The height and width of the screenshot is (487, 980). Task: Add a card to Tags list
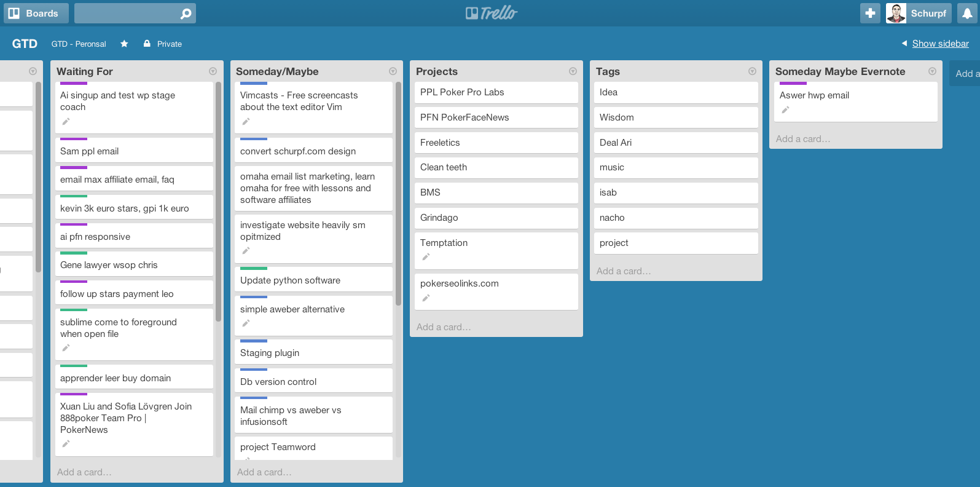[624, 271]
